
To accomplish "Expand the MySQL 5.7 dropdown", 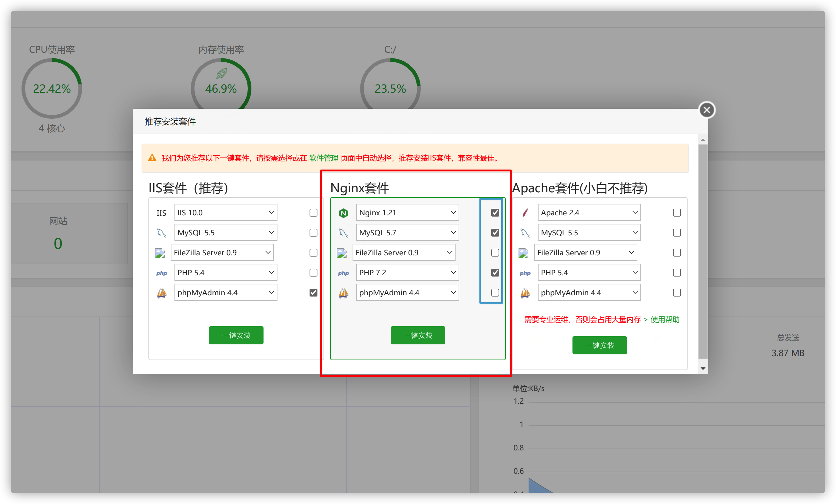I will coord(407,233).
